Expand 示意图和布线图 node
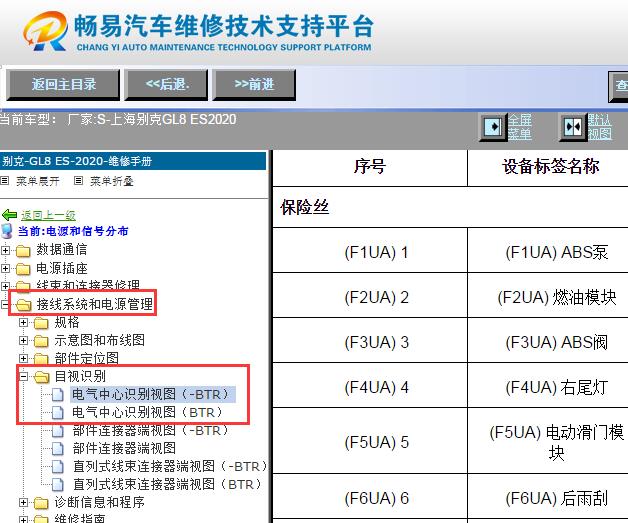This screenshot has width=628, height=523. (x=24, y=340)
